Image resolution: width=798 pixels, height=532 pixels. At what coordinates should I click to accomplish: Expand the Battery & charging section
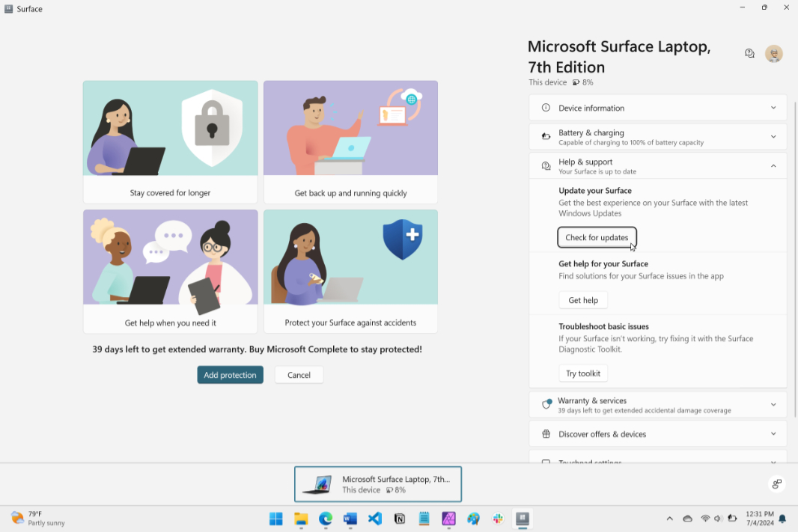(773, 136)
